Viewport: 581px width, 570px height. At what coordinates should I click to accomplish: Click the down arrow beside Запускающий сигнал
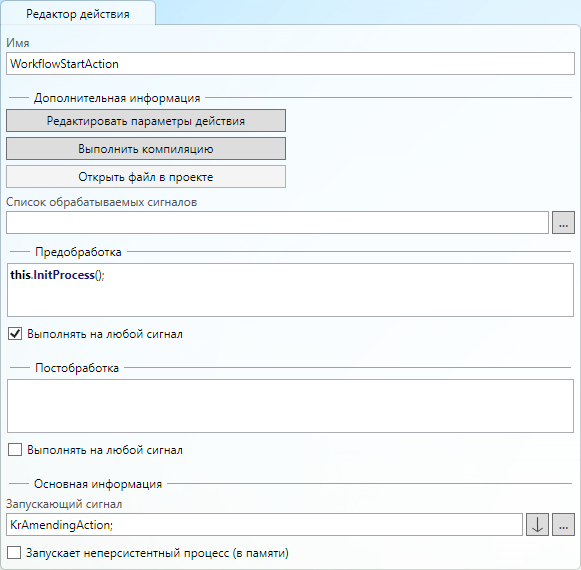[537, 524]
